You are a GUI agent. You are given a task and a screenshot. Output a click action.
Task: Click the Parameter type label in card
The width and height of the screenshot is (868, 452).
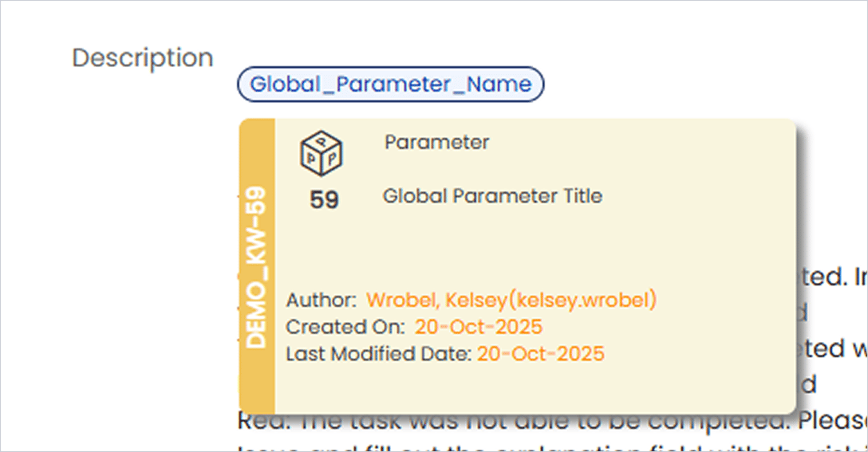tap(436, 143)
